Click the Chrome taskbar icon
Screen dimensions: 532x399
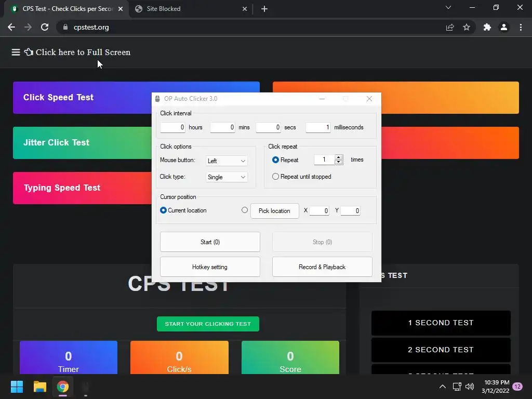tap(63, 387)
